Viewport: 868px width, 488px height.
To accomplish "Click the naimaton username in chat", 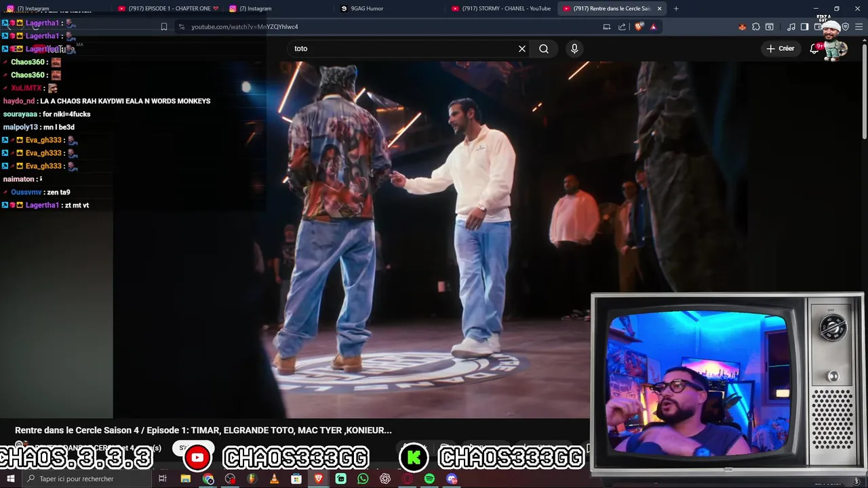I will (18, 179).
